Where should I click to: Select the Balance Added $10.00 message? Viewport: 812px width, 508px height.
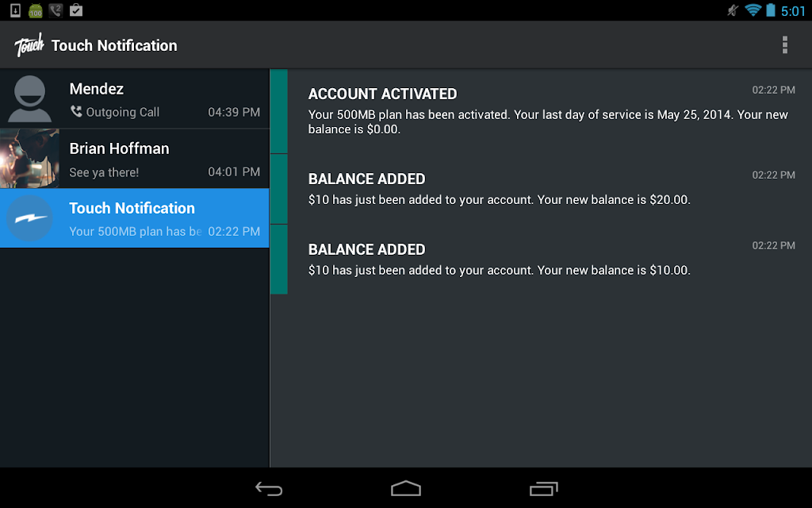pyautogui.click(x=541, y=260)
